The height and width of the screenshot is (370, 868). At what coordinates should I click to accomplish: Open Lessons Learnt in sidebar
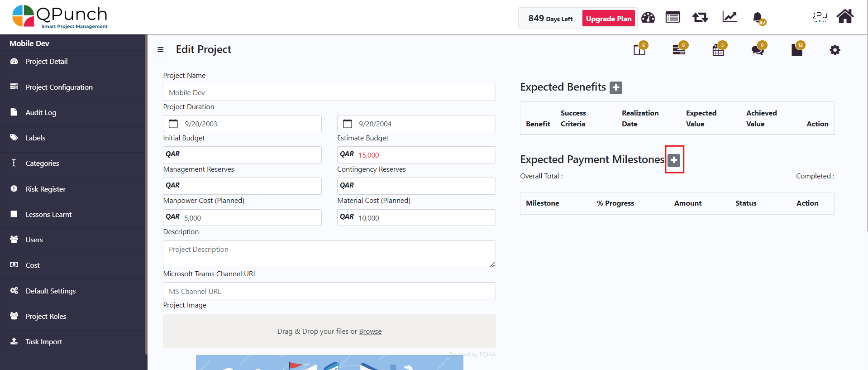click(72, 214)
